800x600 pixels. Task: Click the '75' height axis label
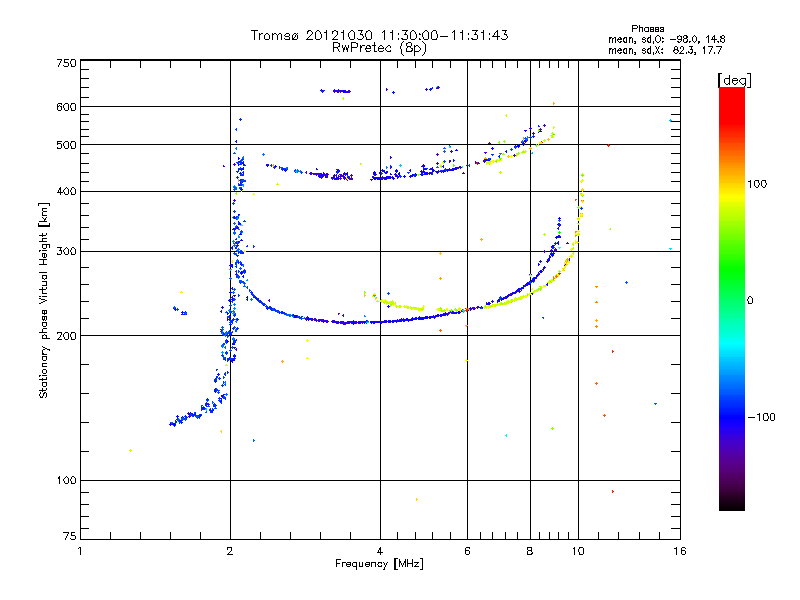70,536
